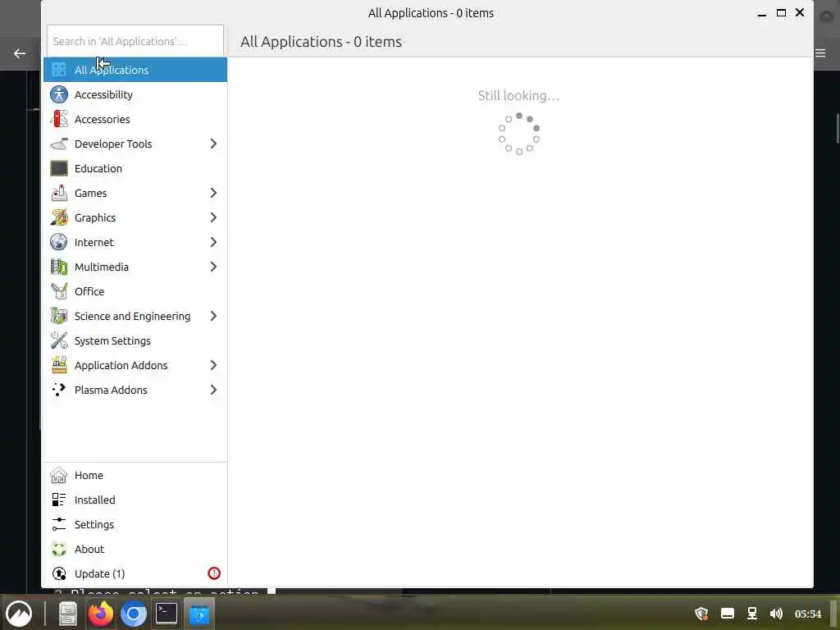Viewport: 840px width, 630px height.
Task: Open the Accessories category
Action: pos(135,119)
